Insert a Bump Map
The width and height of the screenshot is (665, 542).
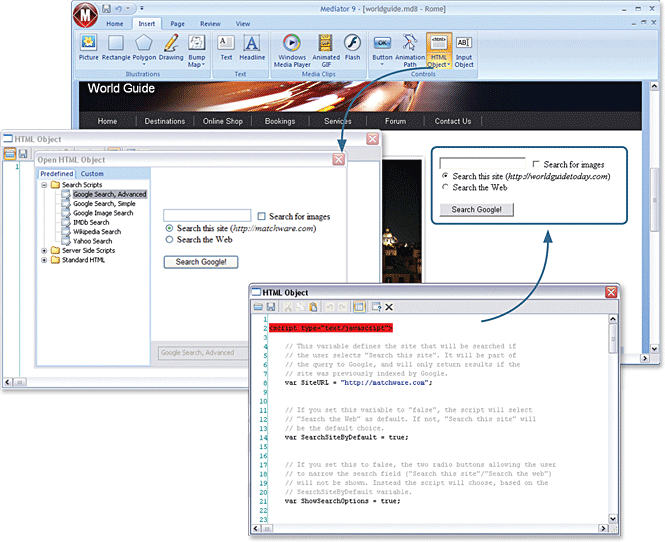196,50
